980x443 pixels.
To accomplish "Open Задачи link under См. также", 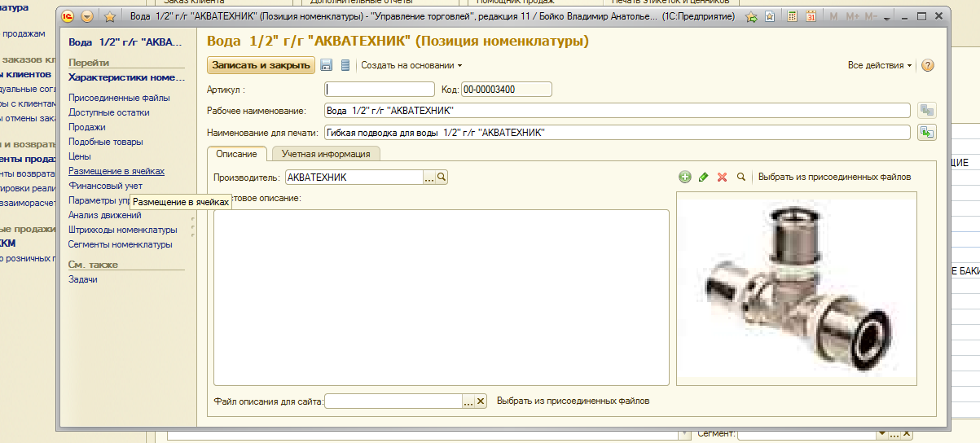I will 83,279.
